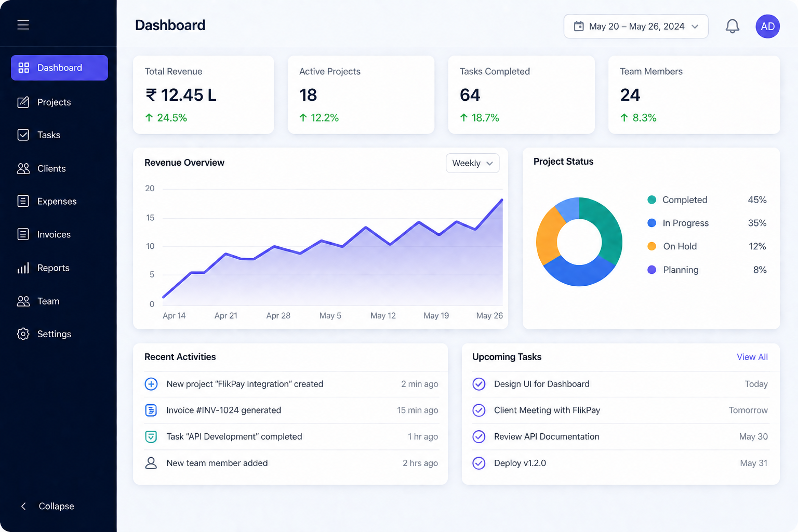Screen dimensions: 798x532
Task: Toggle Client Meeting with FlikPay task circle
Action: (x=479, y=410)
